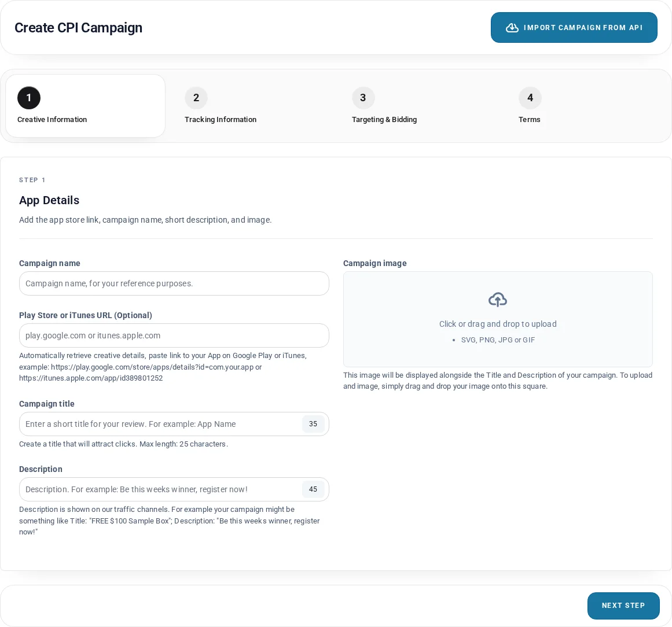Viewport: 672px width, 627px height.
Task: Click the cloud upload icon in image area
Action: (x=498, y=300)
